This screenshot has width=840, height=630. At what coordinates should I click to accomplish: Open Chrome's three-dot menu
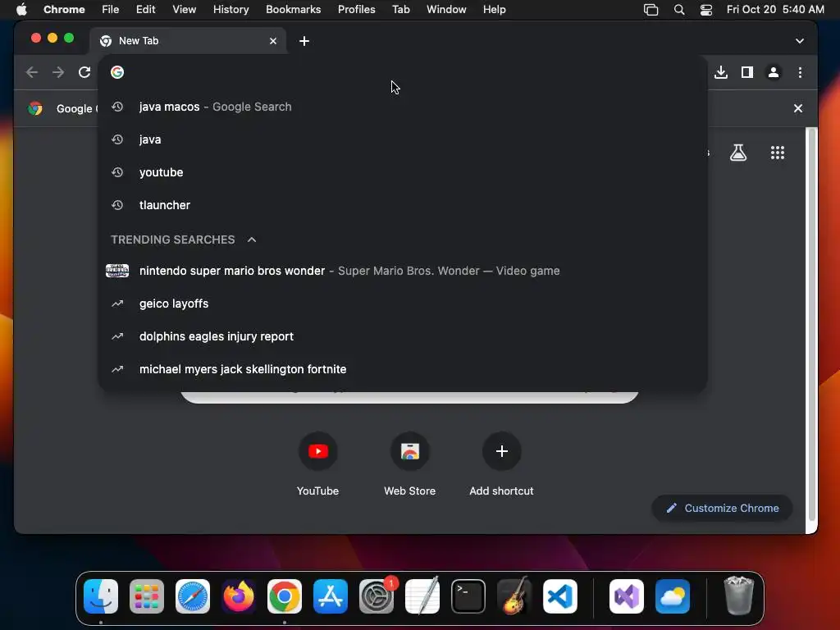[x=800, y=72]
